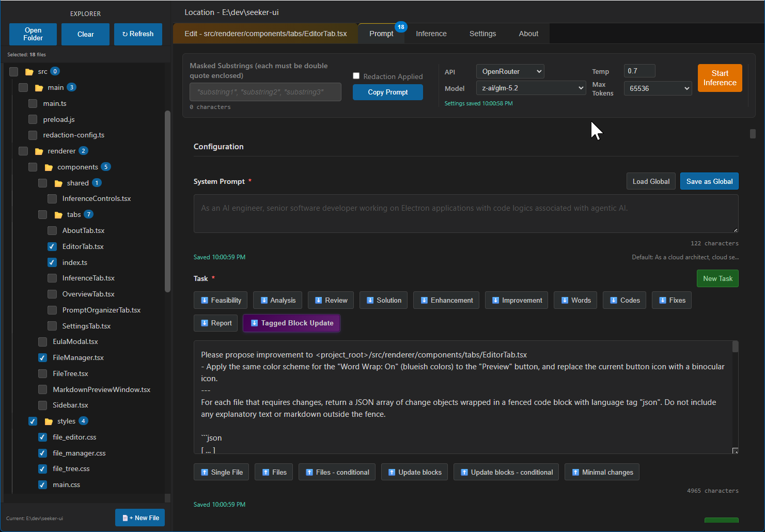Screen dimensions: 765x532
Task: Create a New Task
Action: click(717, 278)
